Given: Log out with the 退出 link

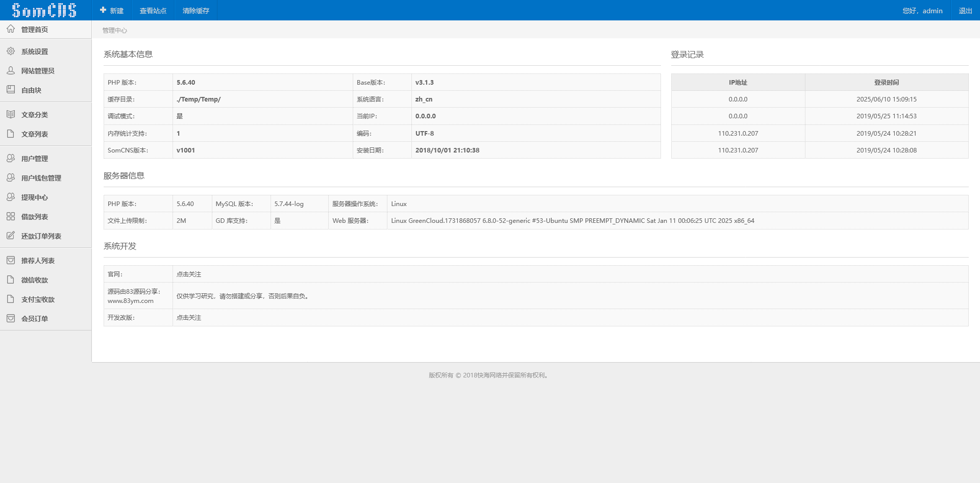Looking at the screenshot, I should (x=965, y=11).
